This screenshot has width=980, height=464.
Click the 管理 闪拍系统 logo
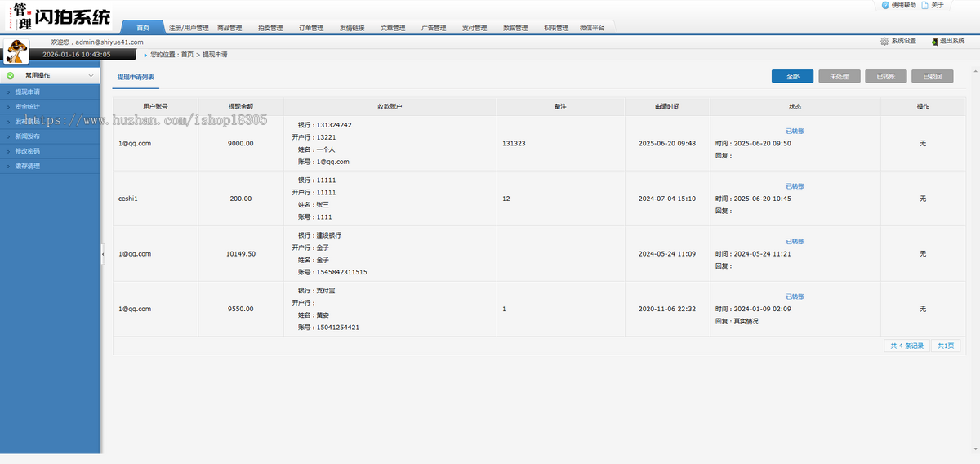click(x=60, y=16)
